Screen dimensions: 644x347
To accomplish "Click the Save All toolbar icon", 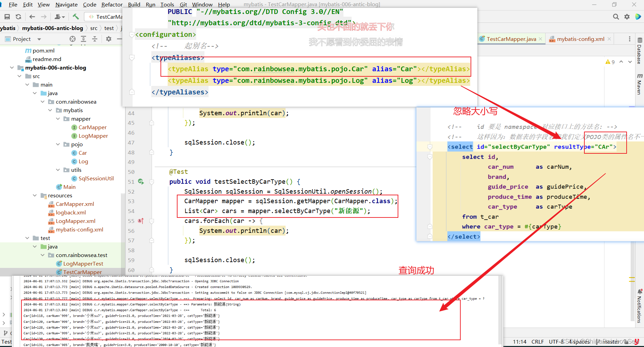I will point(7,17).
